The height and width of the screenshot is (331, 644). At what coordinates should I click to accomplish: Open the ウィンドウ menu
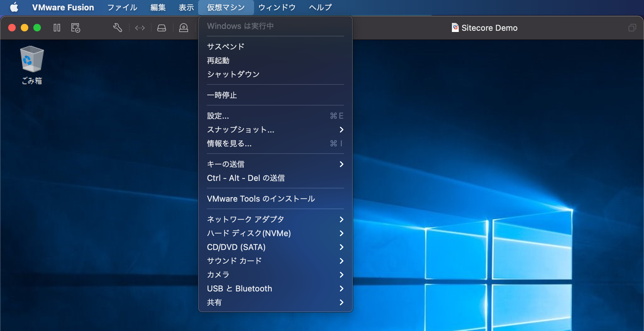[x=277, y=7]
